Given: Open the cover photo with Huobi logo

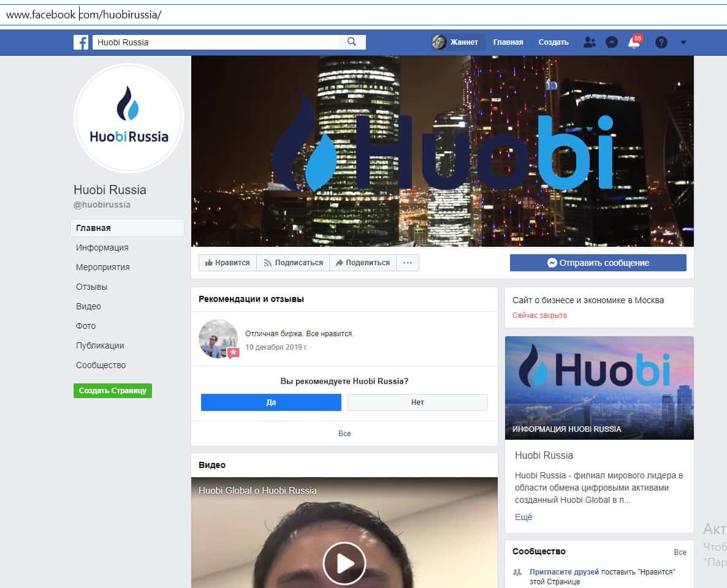Looking at the screenshot, I should (x=443, y=151).
